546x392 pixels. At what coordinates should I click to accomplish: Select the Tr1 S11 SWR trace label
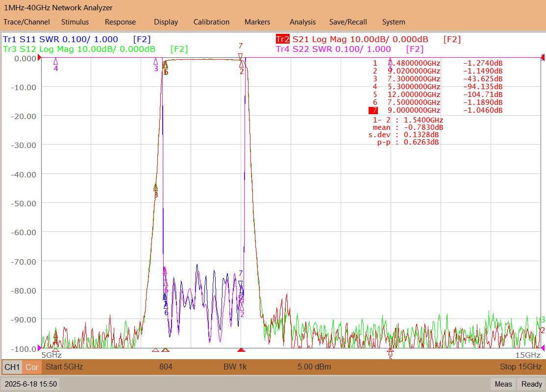pos(60,39)
